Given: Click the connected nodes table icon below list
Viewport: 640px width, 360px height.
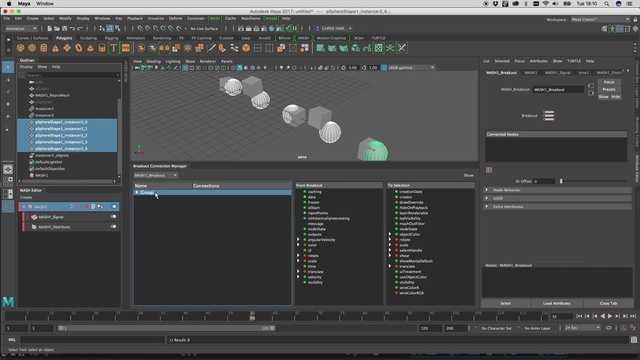Looking at the screenshot, I should tap(489, 170).
